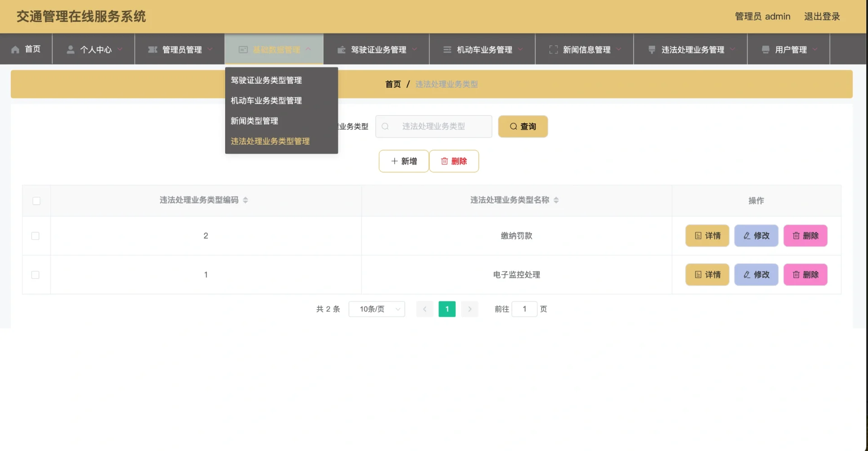
Task: Check the checkbox for row 缴纳罚款
Action: [x=35, y=236]
